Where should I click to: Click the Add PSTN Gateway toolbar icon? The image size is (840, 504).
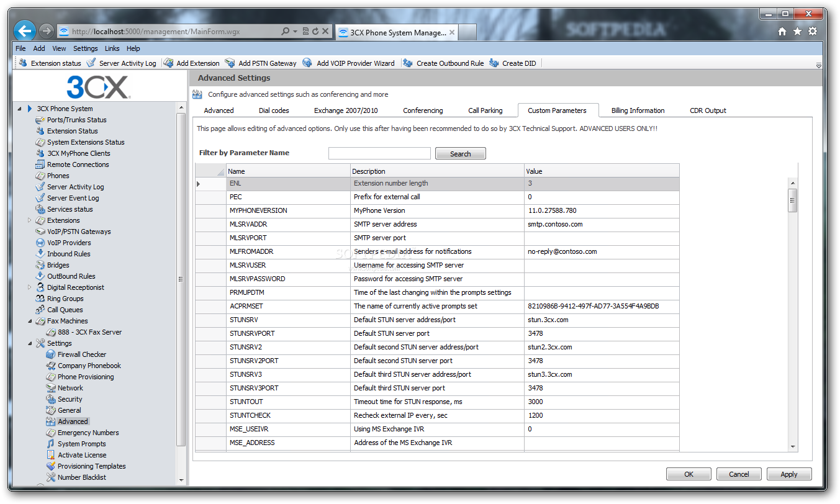(230, 63)
